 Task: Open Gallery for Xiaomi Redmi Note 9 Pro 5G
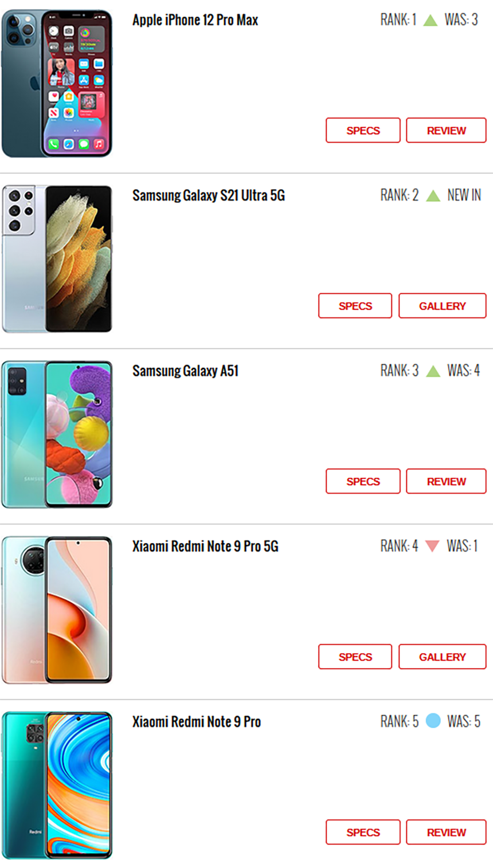pyautogui.click(x=442, y=657)
